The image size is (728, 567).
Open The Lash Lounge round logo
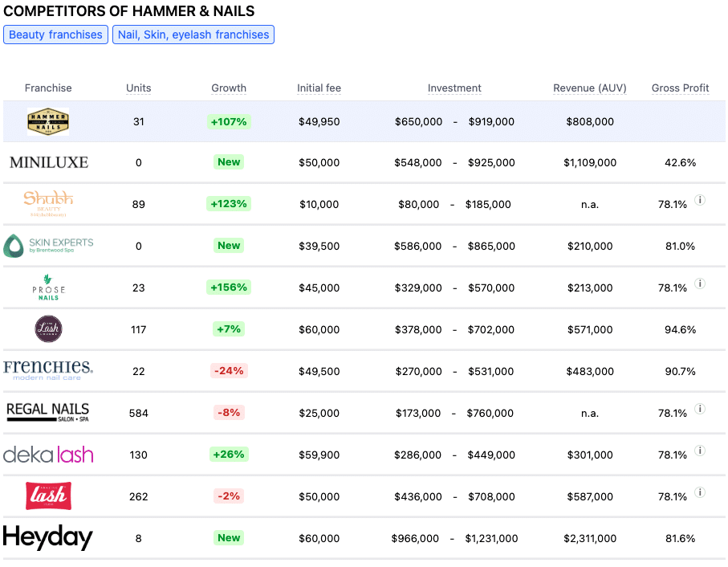[48, 329]
